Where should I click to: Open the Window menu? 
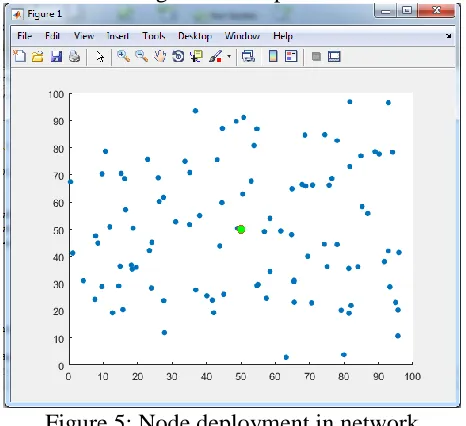click(x=242, y=36)
